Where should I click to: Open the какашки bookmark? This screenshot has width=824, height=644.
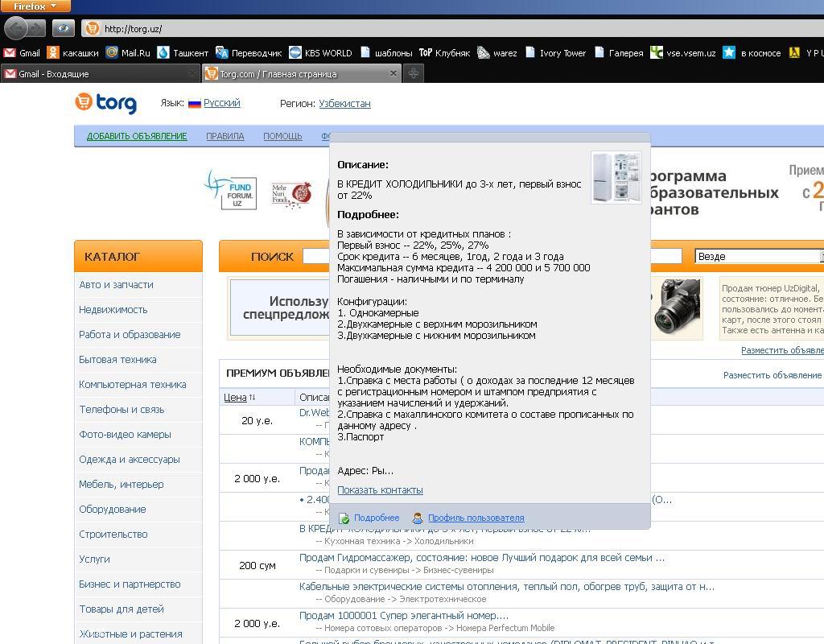[x=72, y=52]
